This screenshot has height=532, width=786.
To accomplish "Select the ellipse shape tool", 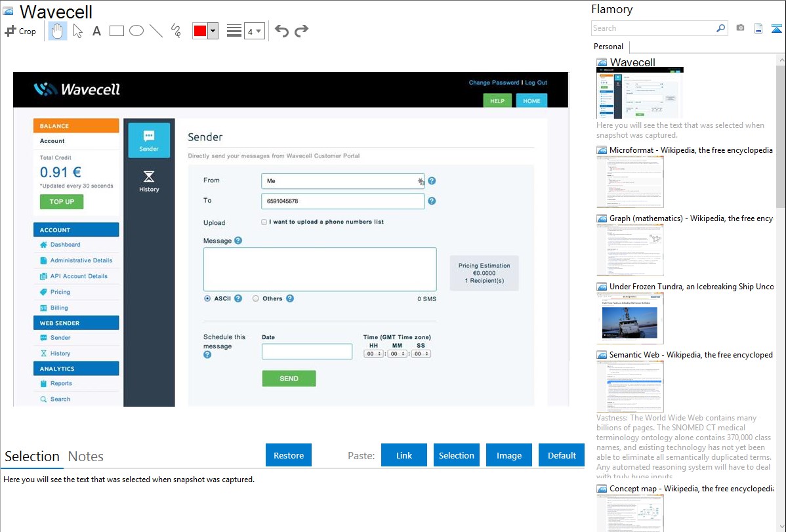I will (x=136, y=31).
